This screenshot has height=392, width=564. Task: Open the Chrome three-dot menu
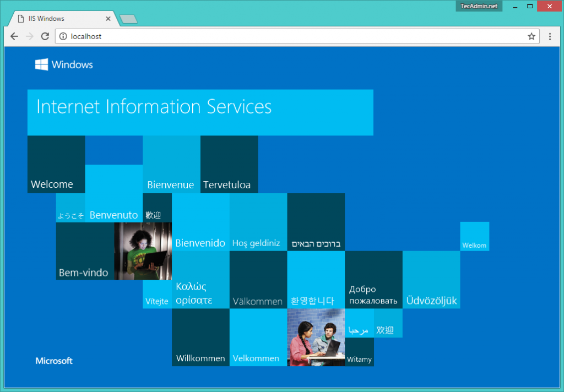[x=550, y=36]
